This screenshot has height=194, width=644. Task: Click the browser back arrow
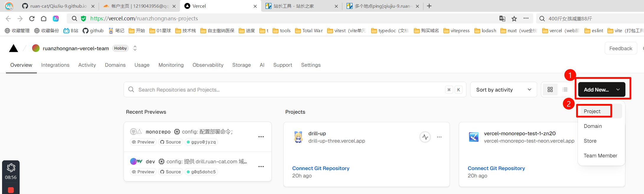(x=8, y=19)
